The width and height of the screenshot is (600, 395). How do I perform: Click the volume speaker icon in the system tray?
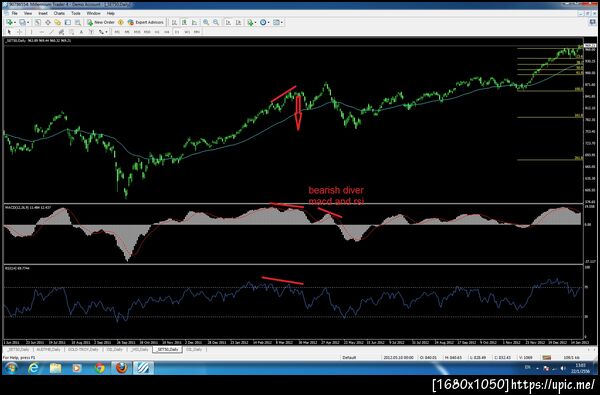(563, 368)
